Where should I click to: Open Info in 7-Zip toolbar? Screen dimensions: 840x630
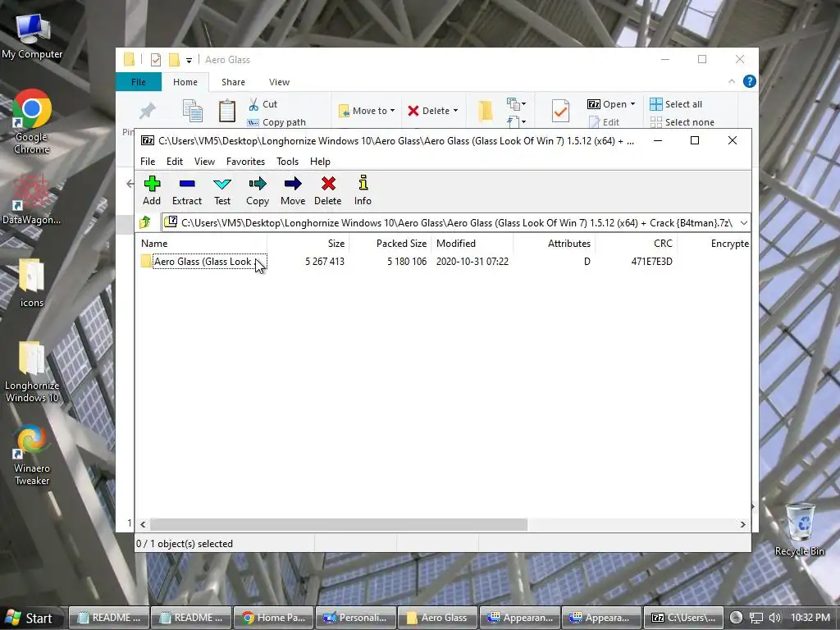coord(363,190)
